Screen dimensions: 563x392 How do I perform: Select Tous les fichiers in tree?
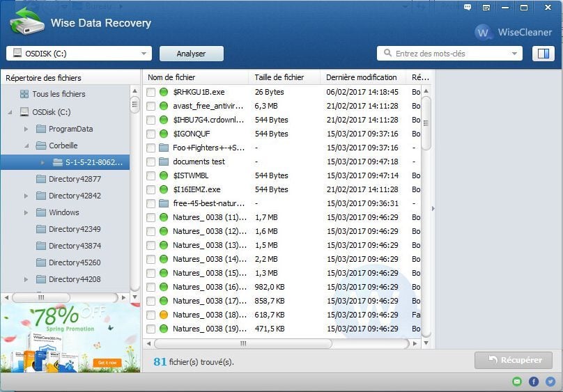(59, 94)
